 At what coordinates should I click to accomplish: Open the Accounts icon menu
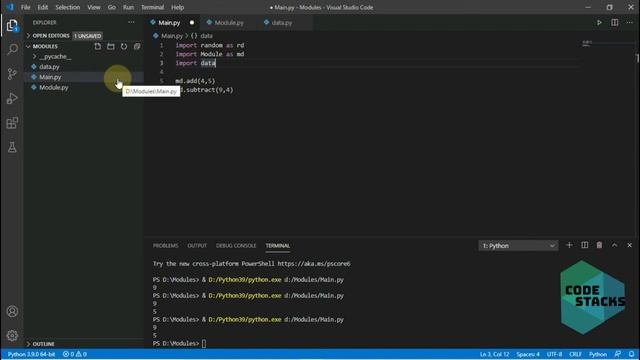coord(12,311)
